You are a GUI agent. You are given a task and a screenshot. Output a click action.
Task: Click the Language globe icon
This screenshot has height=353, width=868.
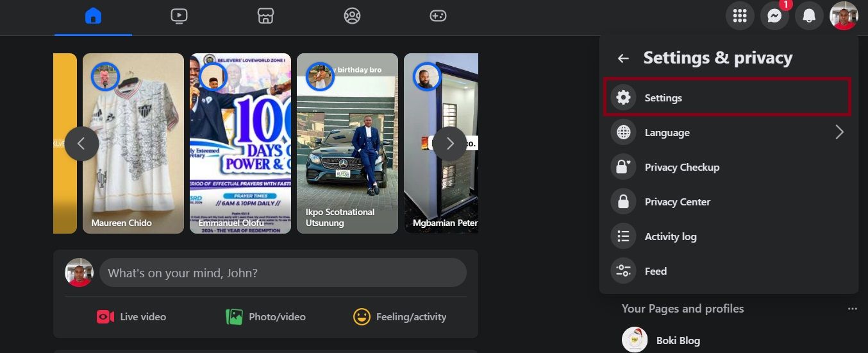(623, 132)
